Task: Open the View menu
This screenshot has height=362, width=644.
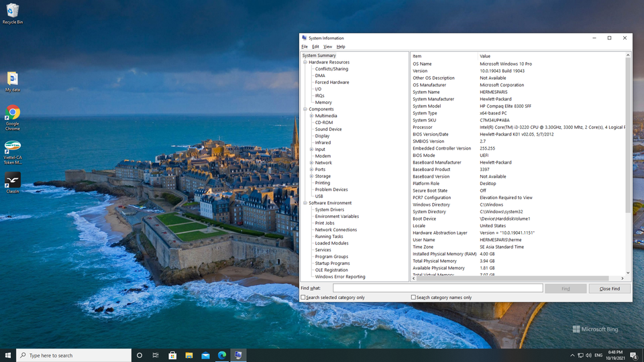Action: [x=327, y=47]
